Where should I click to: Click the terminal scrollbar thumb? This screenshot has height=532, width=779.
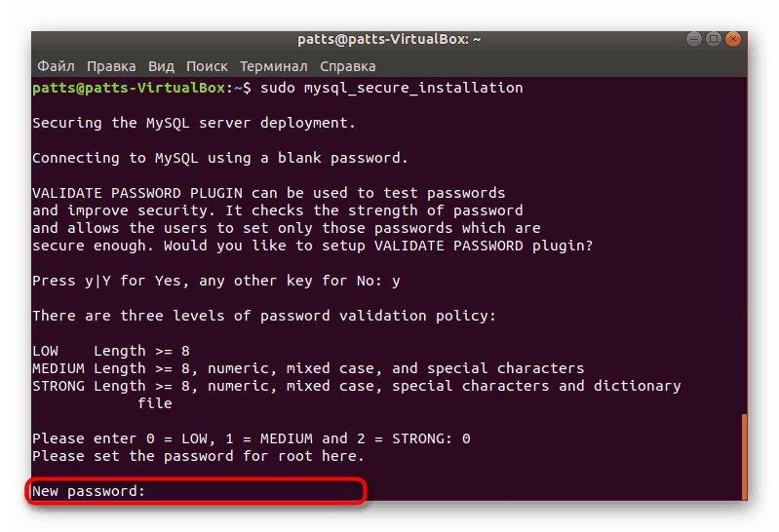(x=744, y=456)
